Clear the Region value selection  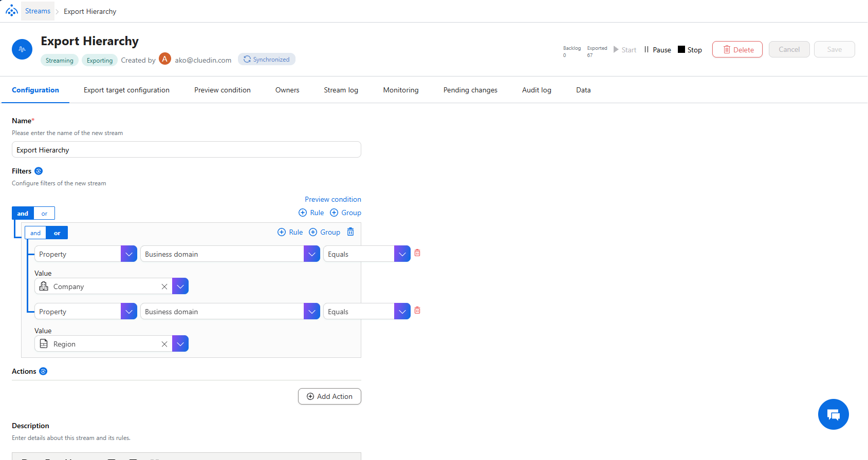click(x=164, y=344)
